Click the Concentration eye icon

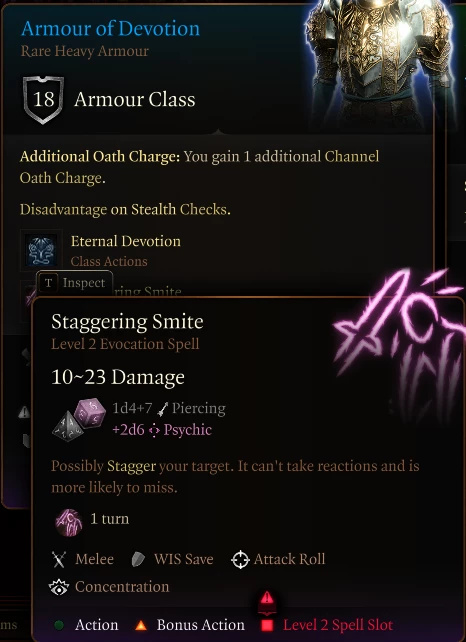click(x=59, y=588)
